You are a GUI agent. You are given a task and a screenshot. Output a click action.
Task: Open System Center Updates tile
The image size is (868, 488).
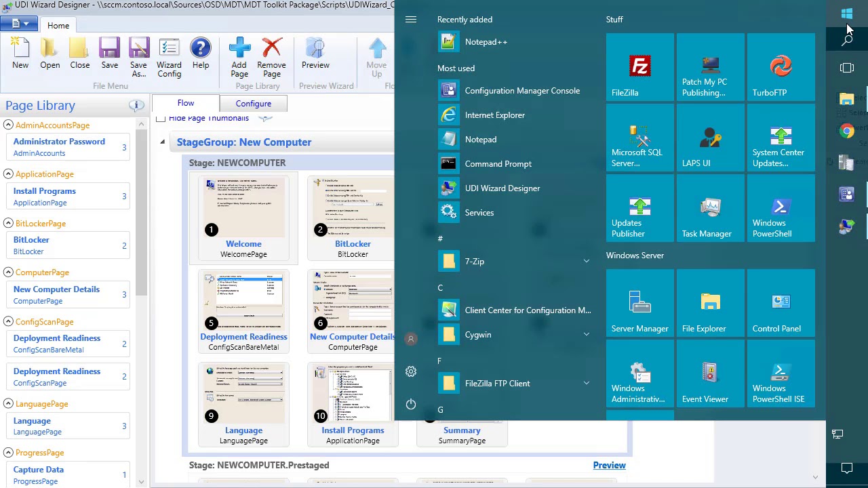point(781,138)
